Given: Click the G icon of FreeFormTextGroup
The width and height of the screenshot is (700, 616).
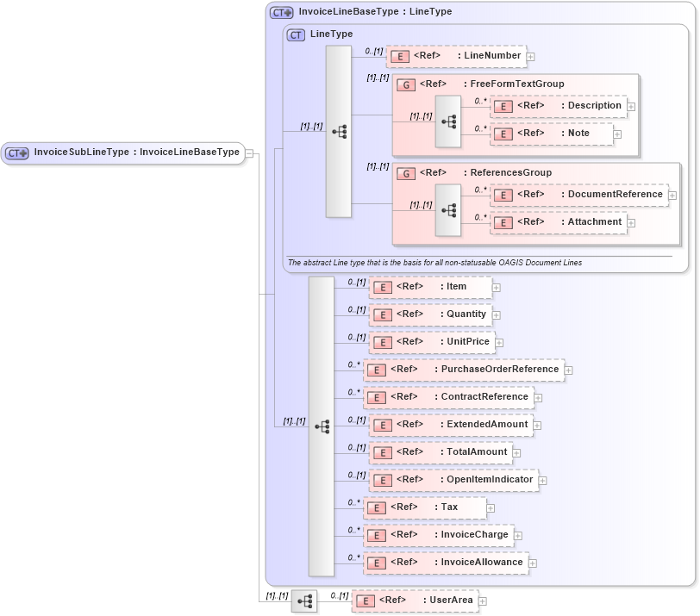Looking at the screenshot, I should pyautogui.click(x=405, y=84).
